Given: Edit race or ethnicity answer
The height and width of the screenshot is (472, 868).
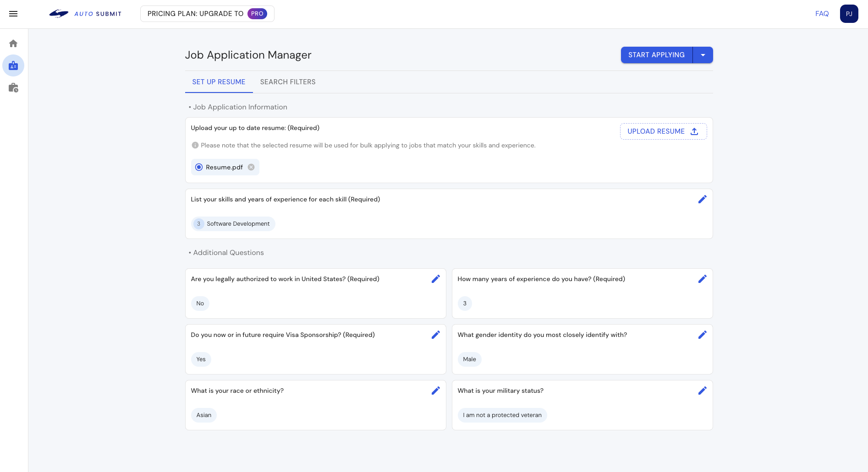Looking at the screenshot, I should 435,391.
